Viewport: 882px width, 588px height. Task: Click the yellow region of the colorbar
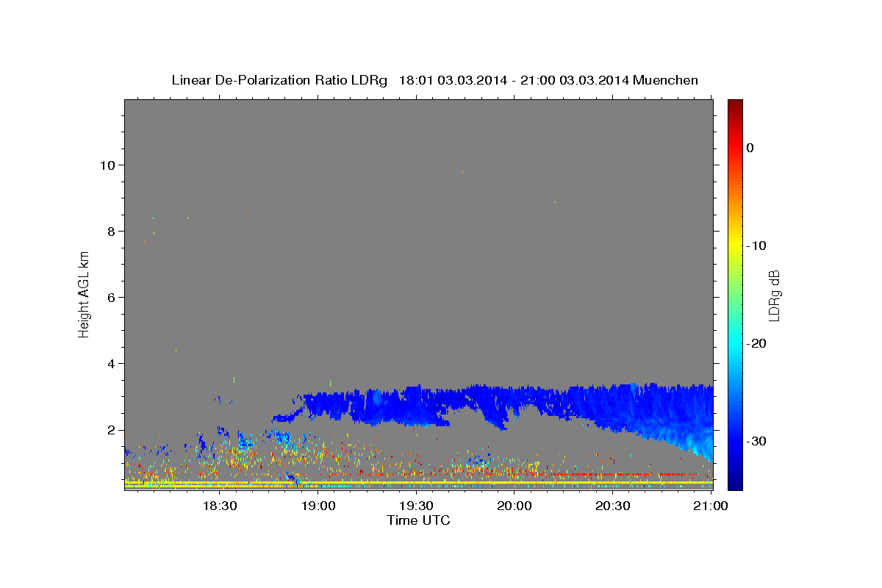coord(735,245)
